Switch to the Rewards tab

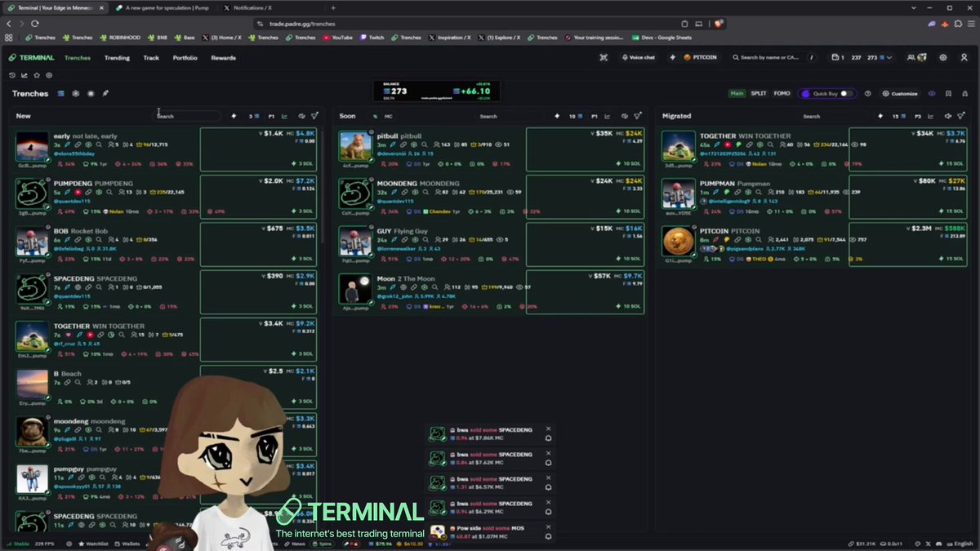coord(223,58)
